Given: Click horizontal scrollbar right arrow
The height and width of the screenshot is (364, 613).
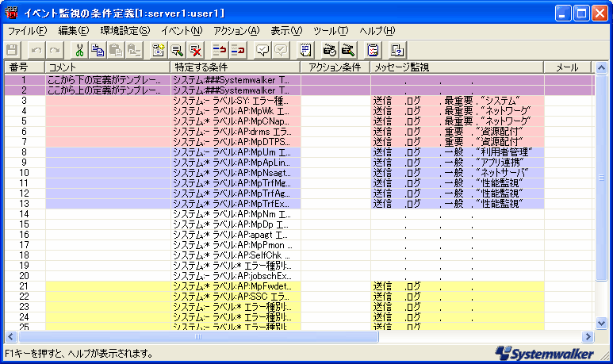Looking at the screenshot, I should tap(587, 336).
